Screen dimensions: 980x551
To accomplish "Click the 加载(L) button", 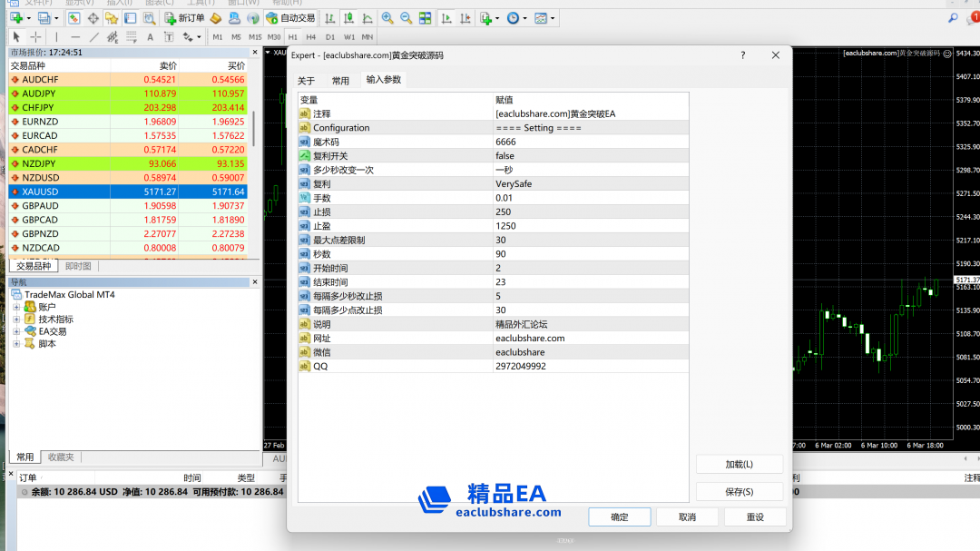I will click(739, 464).
